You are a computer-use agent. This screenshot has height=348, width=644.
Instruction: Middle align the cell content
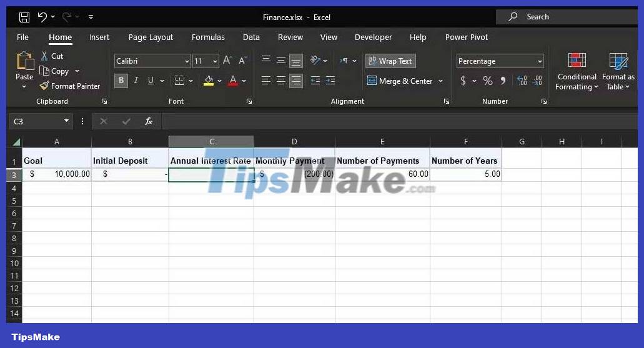tap(281, 61)
